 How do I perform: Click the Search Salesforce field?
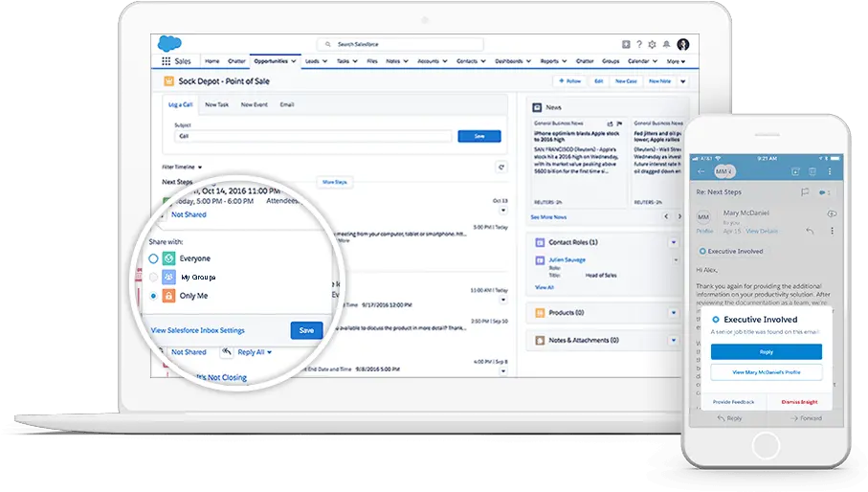click(x=400, y=44)
